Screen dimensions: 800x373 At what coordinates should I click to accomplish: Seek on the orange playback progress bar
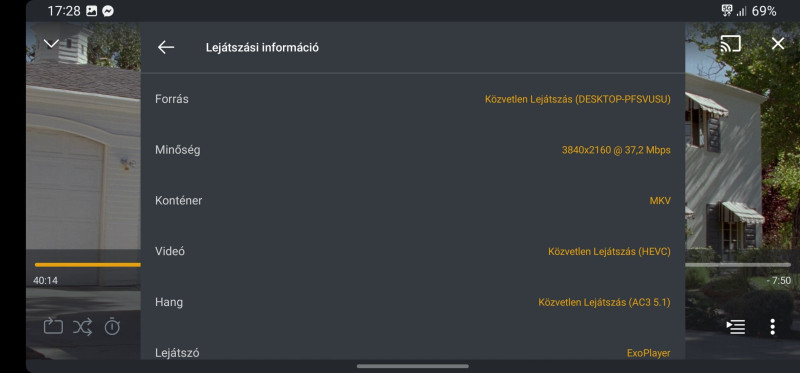[87, 265]
